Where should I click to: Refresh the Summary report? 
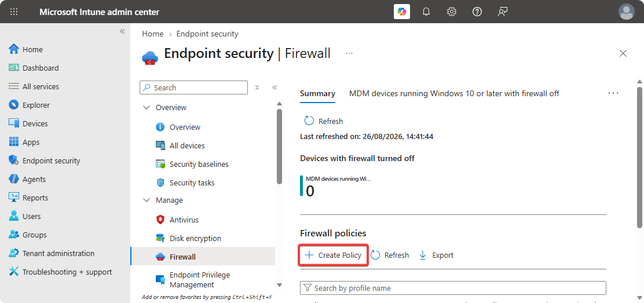(323, 121)
